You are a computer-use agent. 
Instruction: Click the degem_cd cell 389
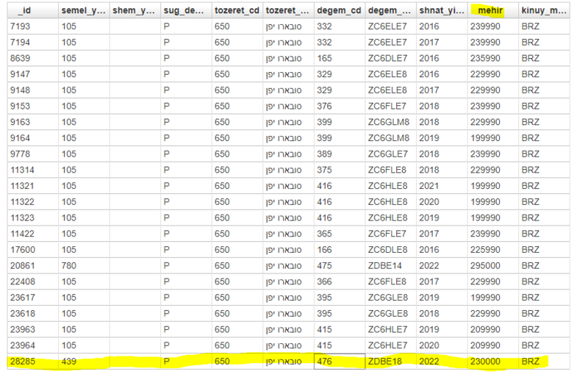(x=340, y=154)
